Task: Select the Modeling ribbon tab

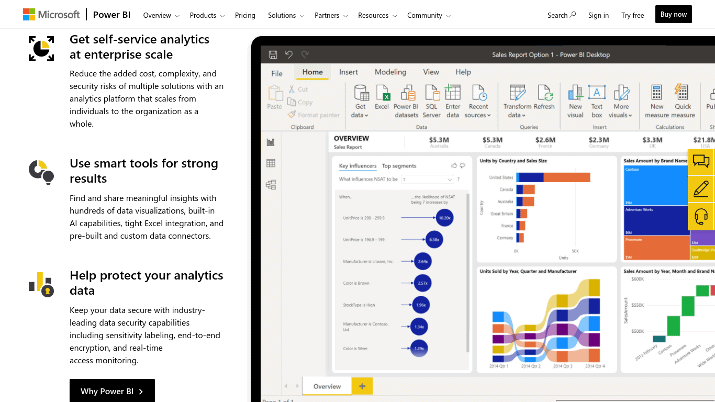Action: (390, 72)
